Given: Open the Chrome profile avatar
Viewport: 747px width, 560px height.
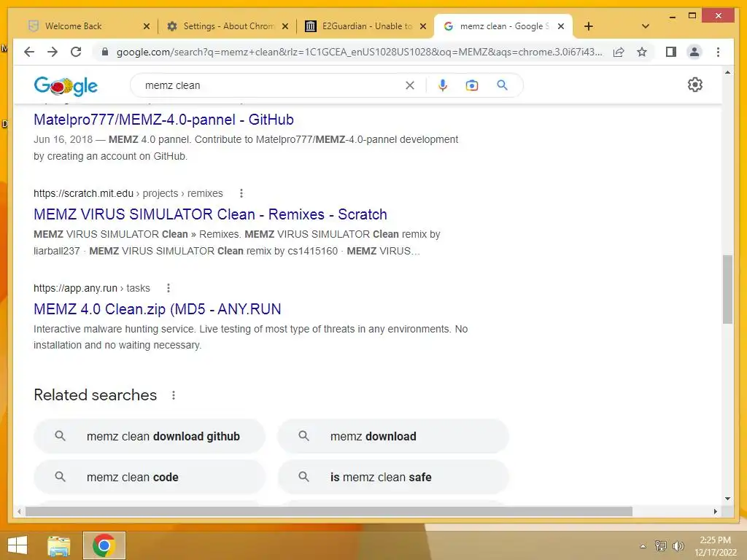Looking at the screenshot, I should [x=694, y=52].
